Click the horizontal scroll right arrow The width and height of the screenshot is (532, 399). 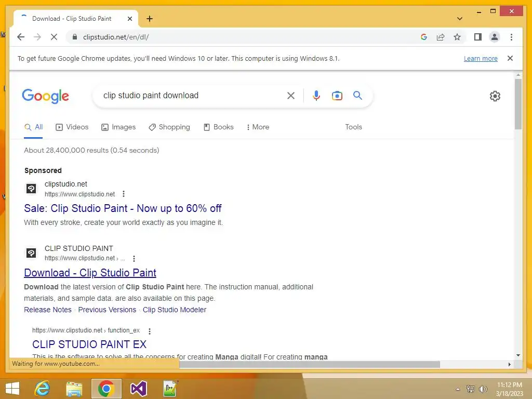click(x=509, y=364)
